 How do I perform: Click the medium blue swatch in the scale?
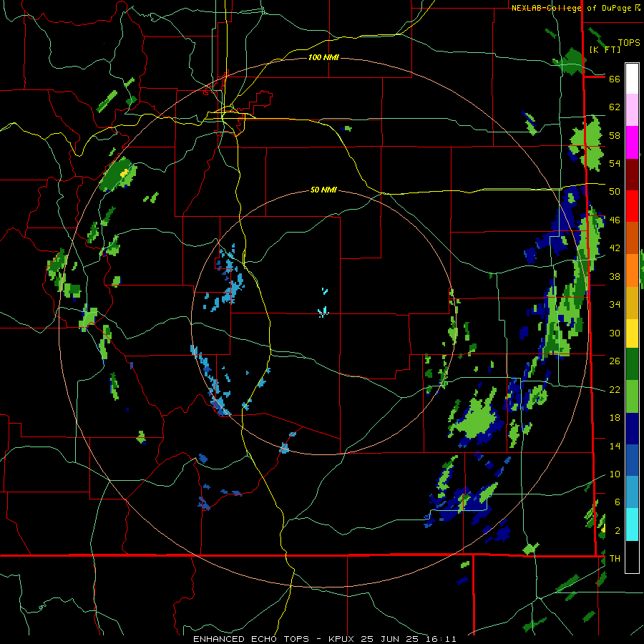point(632,461)
